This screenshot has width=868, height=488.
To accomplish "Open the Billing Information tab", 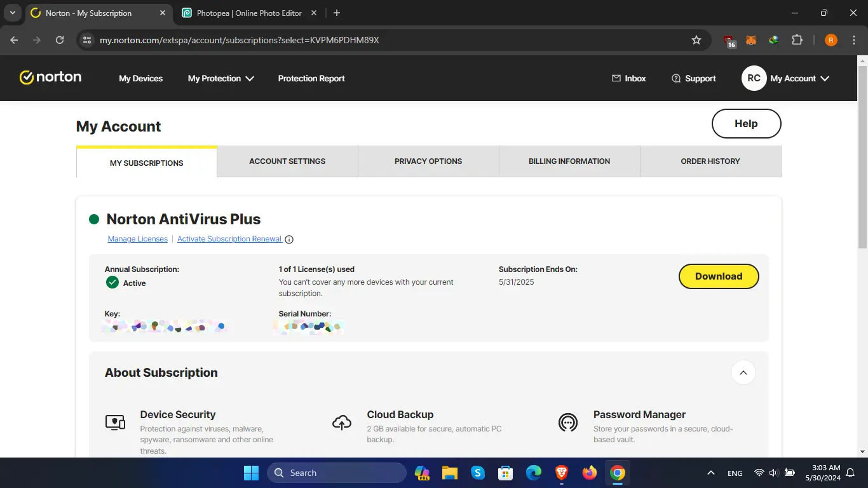I will 569,161.
